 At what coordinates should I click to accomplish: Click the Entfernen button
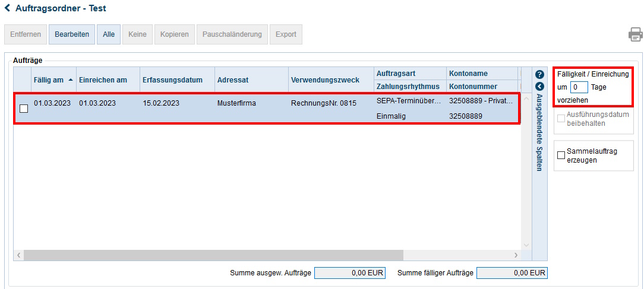coord(26,34)
